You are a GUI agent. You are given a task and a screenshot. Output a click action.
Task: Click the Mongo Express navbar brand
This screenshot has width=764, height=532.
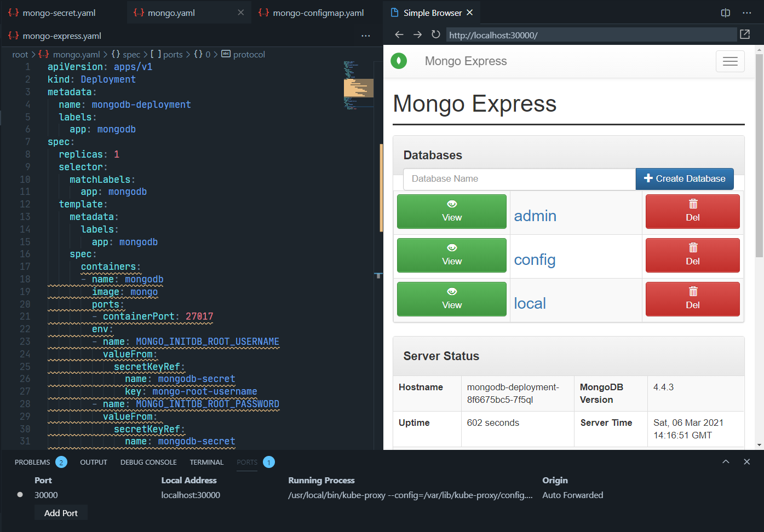466,61
